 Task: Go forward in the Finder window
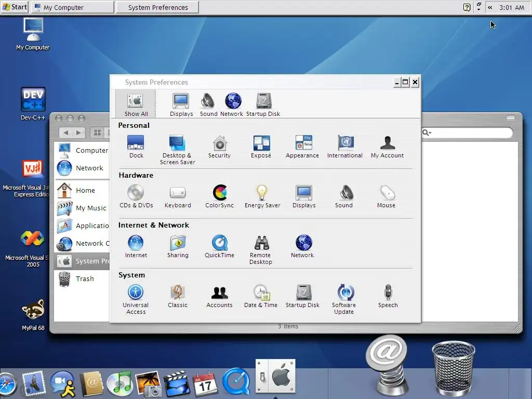pos(79,132)
